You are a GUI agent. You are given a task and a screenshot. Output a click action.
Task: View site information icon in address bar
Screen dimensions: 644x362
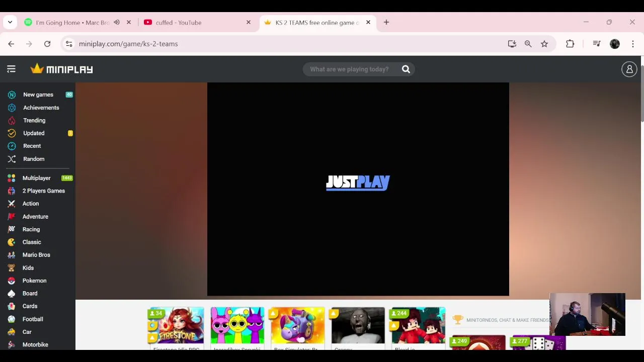(69, 44)
